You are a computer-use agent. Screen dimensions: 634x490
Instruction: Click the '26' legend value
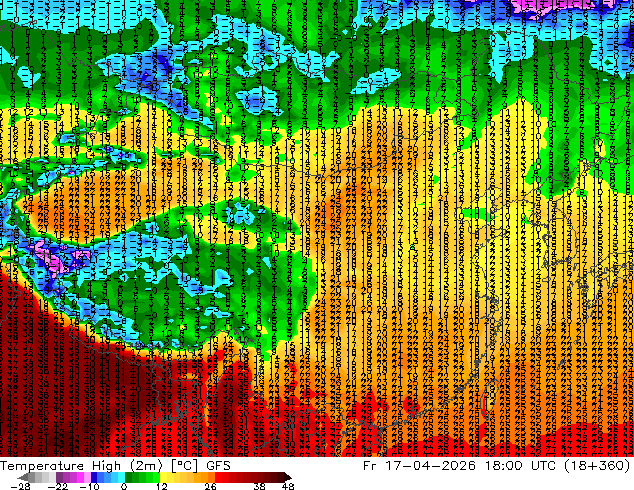(x=210, y=486)
